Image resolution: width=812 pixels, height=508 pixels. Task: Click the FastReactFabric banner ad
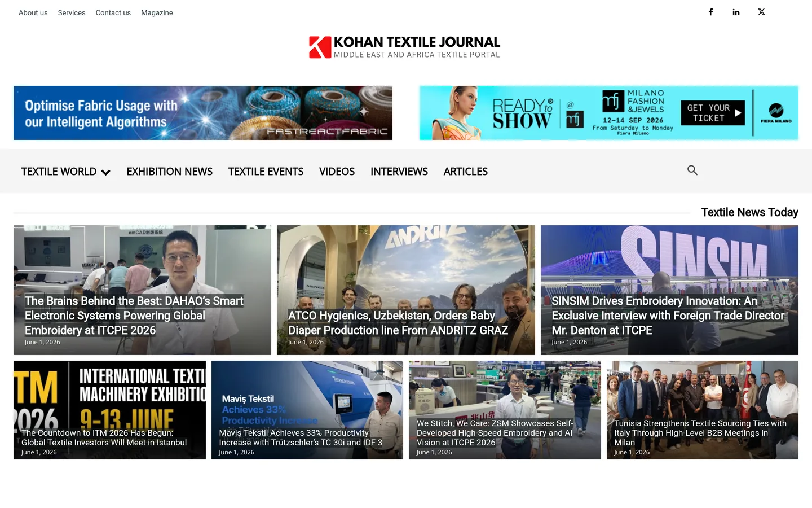203,113
